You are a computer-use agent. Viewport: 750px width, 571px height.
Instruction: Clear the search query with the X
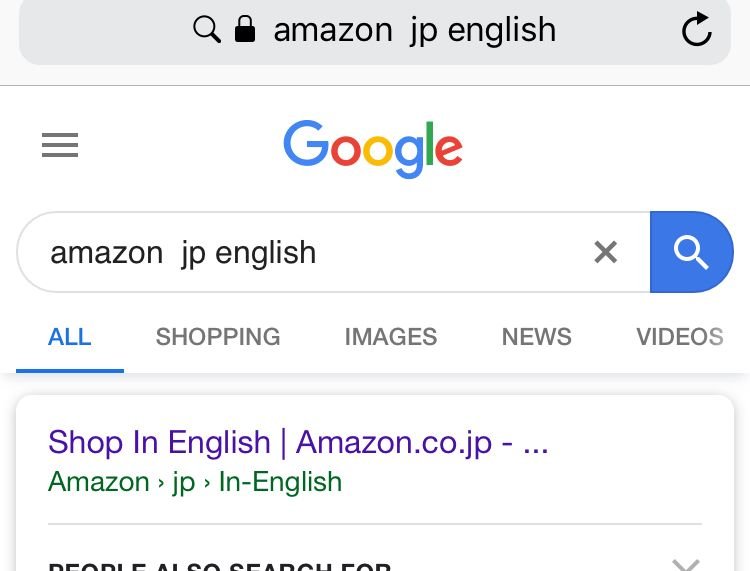[x=606, y=252]
